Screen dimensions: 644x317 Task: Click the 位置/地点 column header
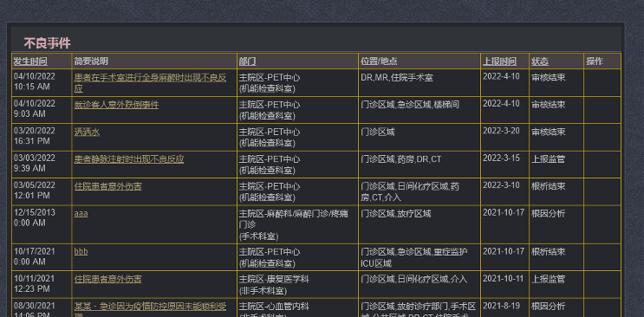pos(379,61)
